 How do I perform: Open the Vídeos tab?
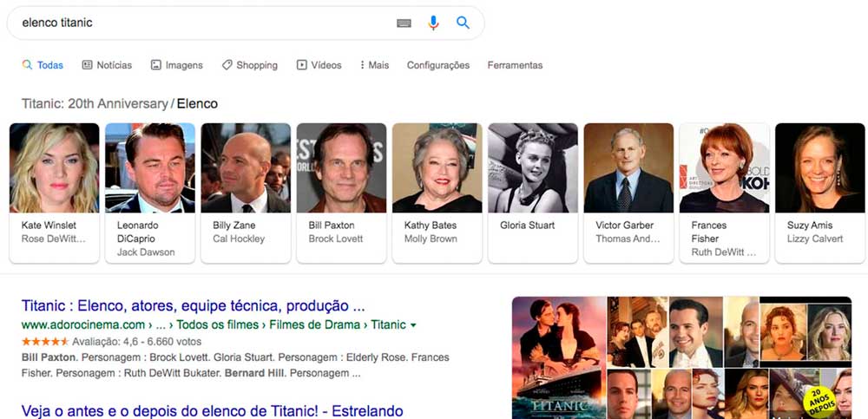click(319, 65)
